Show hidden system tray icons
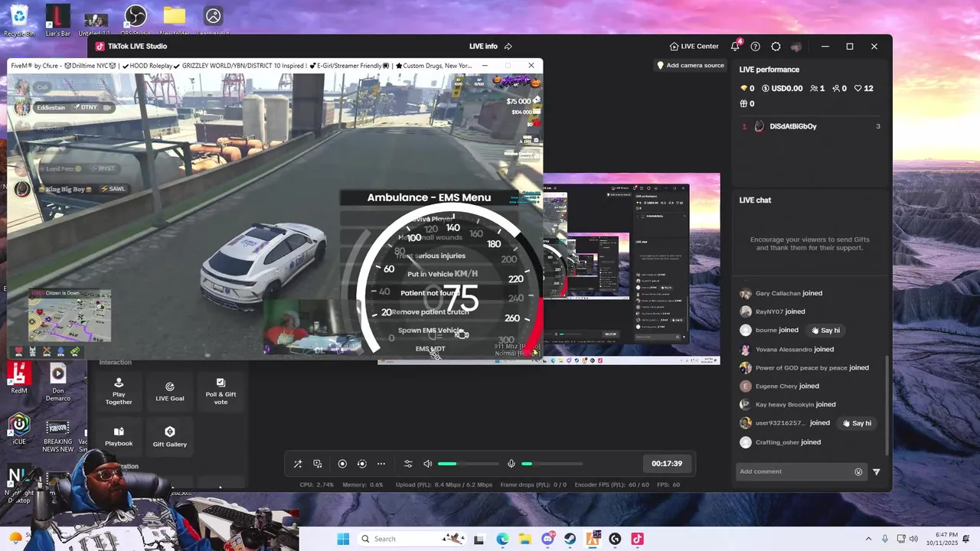 (868, 539)
